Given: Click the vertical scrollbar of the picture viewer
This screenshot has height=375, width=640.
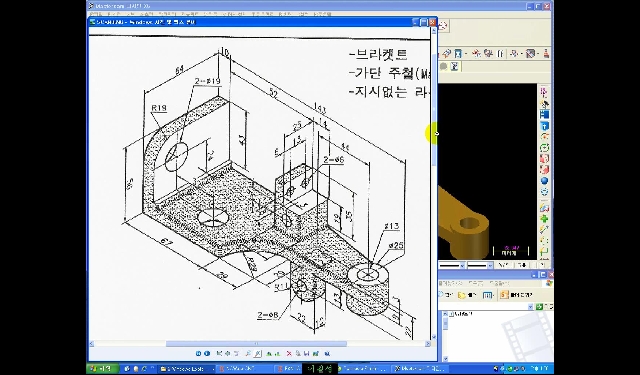Looking at the screenshot, I should click(434, 184).
